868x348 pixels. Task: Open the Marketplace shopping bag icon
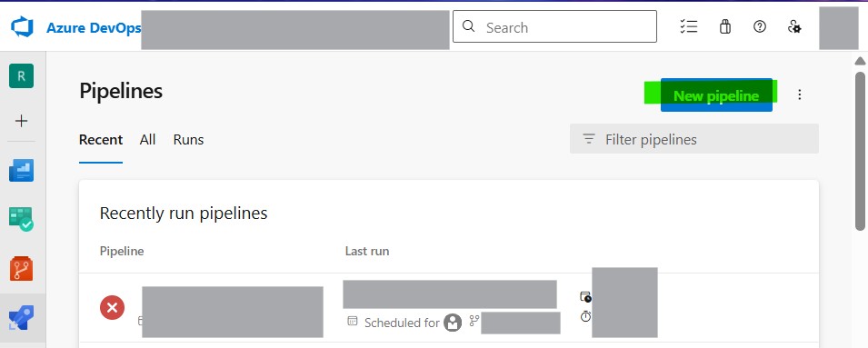725,26
